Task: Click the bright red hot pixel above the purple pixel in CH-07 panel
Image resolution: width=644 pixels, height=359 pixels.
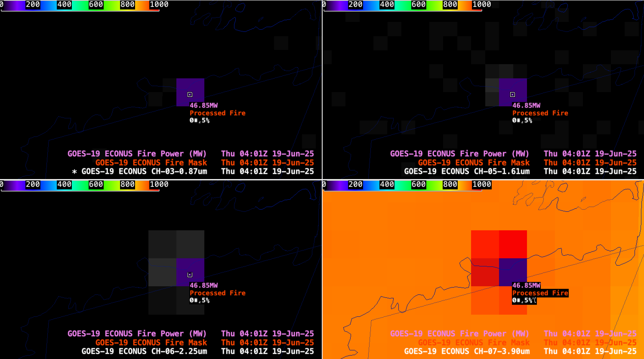Action: point(513,244)
